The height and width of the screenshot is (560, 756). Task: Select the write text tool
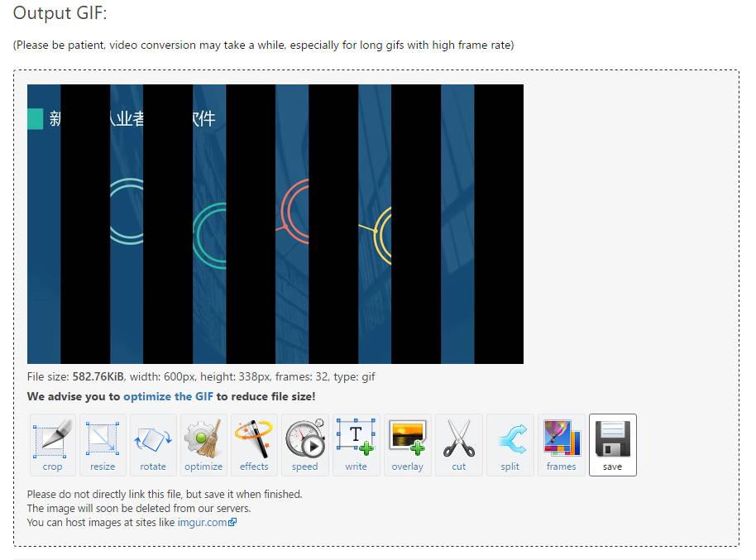(356, 444)
